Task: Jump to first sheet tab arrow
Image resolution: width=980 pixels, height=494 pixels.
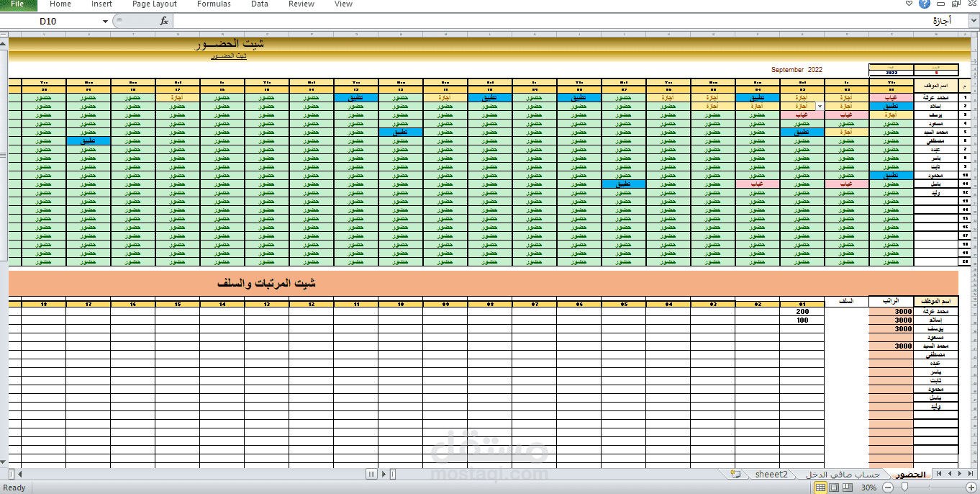Action: [938, 474]
